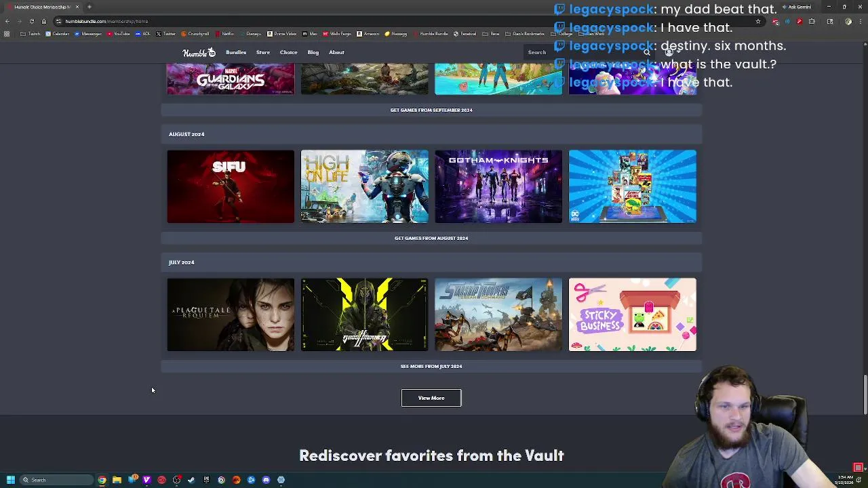Open the Sticky Business game thumbnail
The height and width of the screenshot is (488, 868).
[x=633, y=314]
